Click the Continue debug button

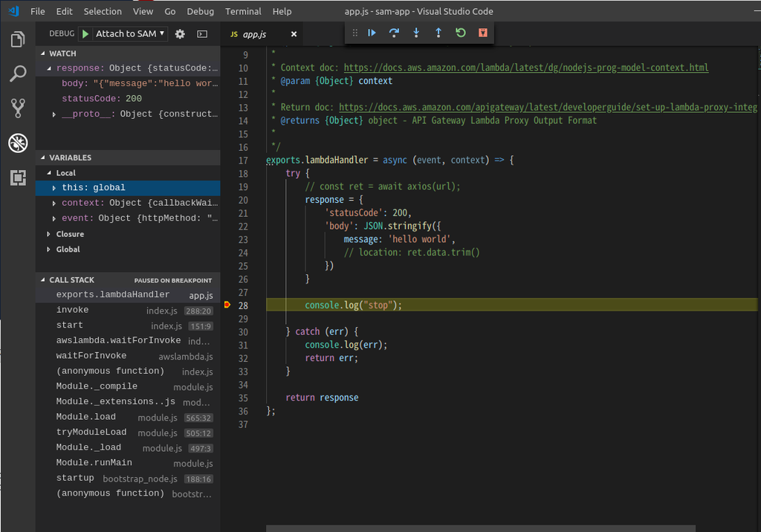pyautogui.click(x=372, y=33)
